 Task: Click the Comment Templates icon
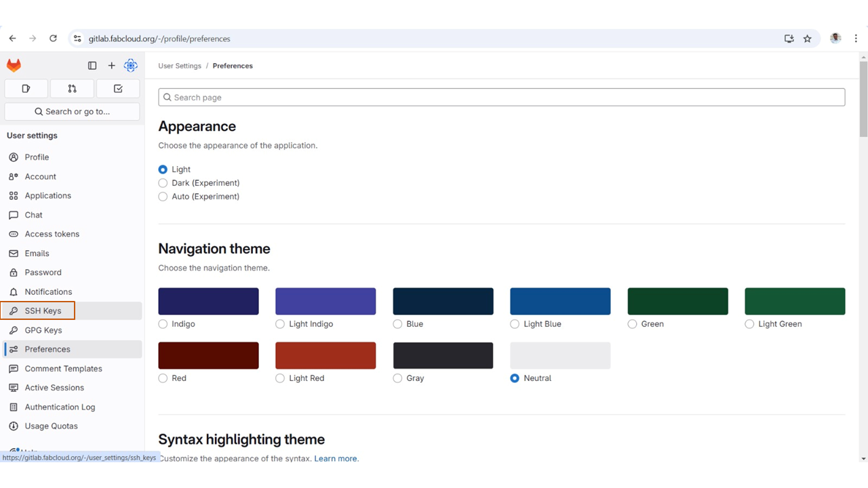(x=14, y=369)
